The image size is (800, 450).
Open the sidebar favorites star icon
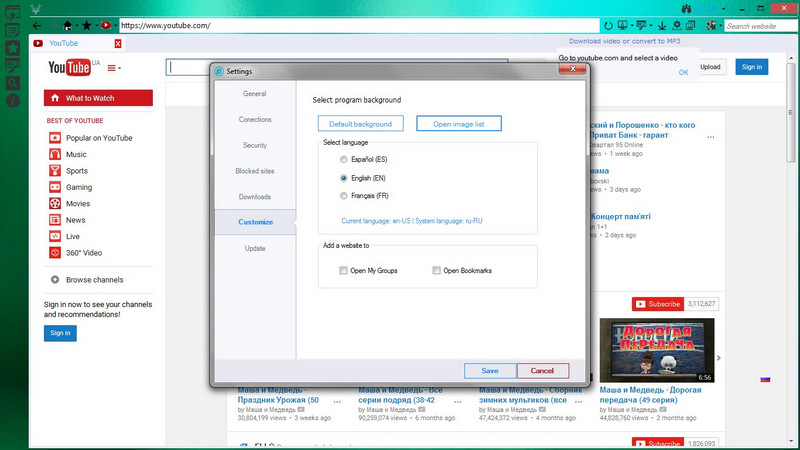(13, 48)
